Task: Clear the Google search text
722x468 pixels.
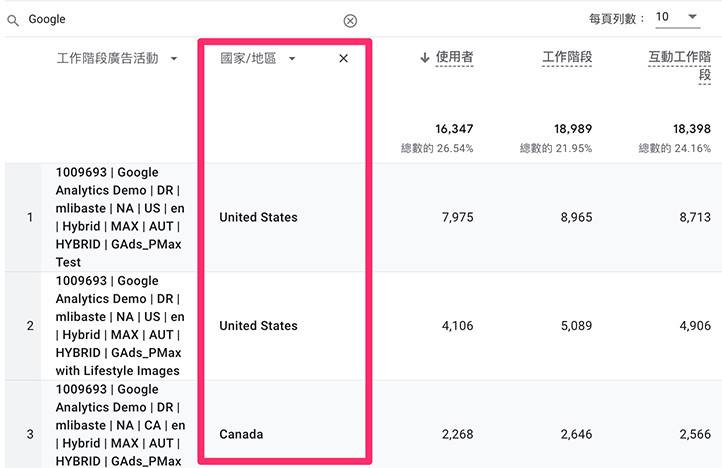Action: click(x=350, y=20)
